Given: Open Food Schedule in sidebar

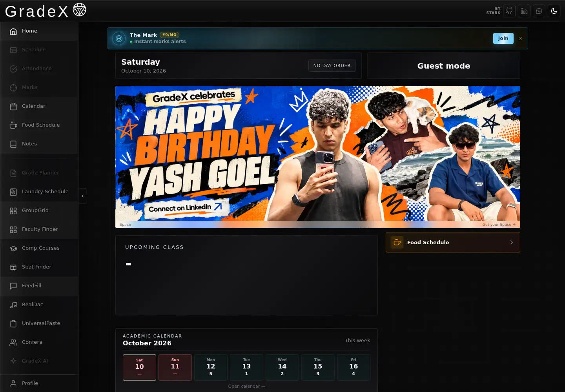Looking at the screenshot, I should point(39,125).
